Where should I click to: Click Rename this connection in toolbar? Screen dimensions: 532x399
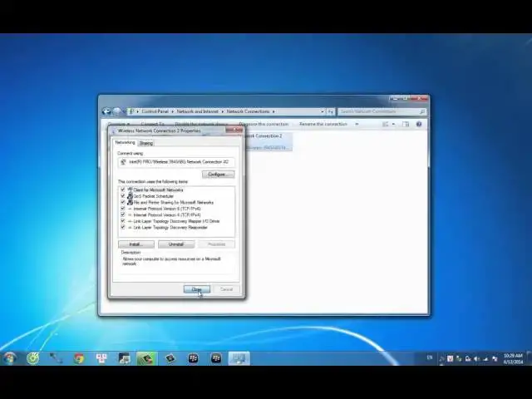tap(323, 124)
